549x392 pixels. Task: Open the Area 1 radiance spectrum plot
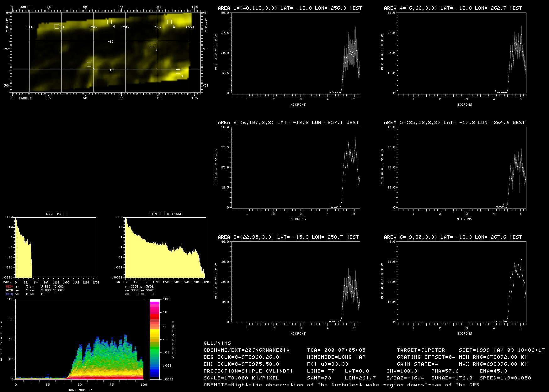296,53
